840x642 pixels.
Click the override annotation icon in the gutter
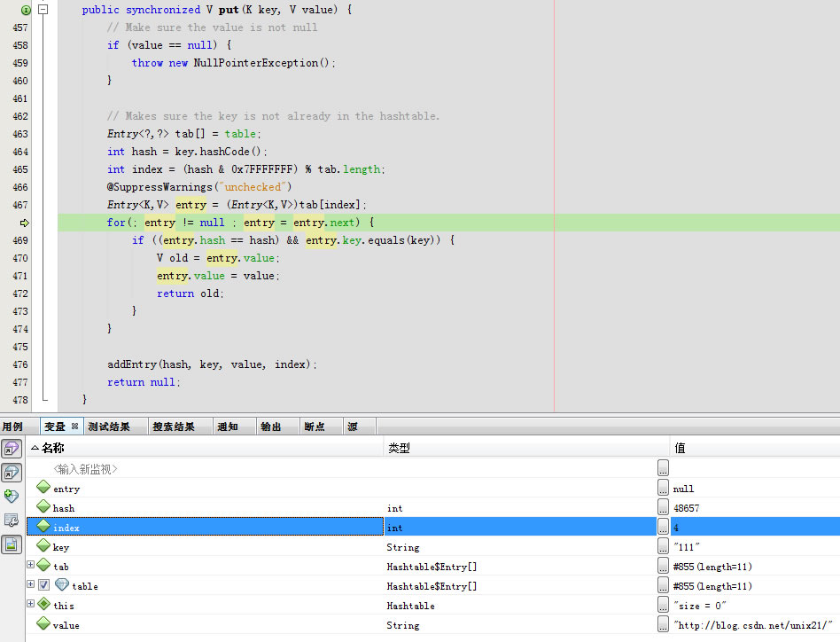(x=25, y=10)
